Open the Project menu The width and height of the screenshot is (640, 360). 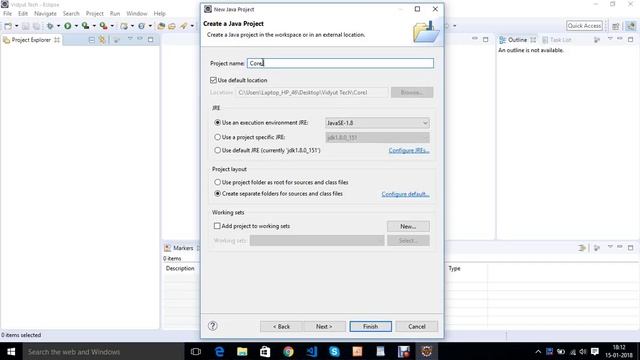coord(95,13)
